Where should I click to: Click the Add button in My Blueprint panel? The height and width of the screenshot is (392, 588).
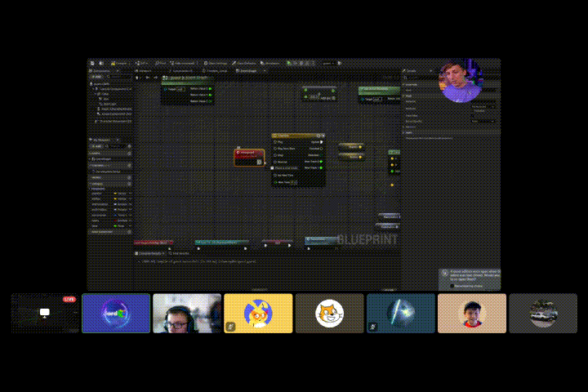[95, 146]
